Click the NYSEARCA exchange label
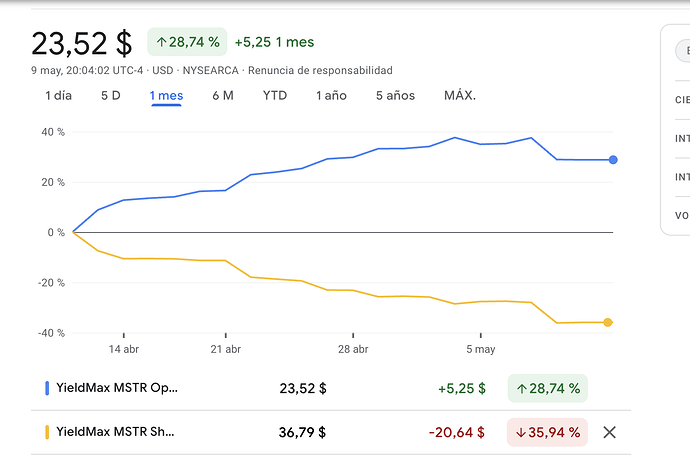 point(210,70)
